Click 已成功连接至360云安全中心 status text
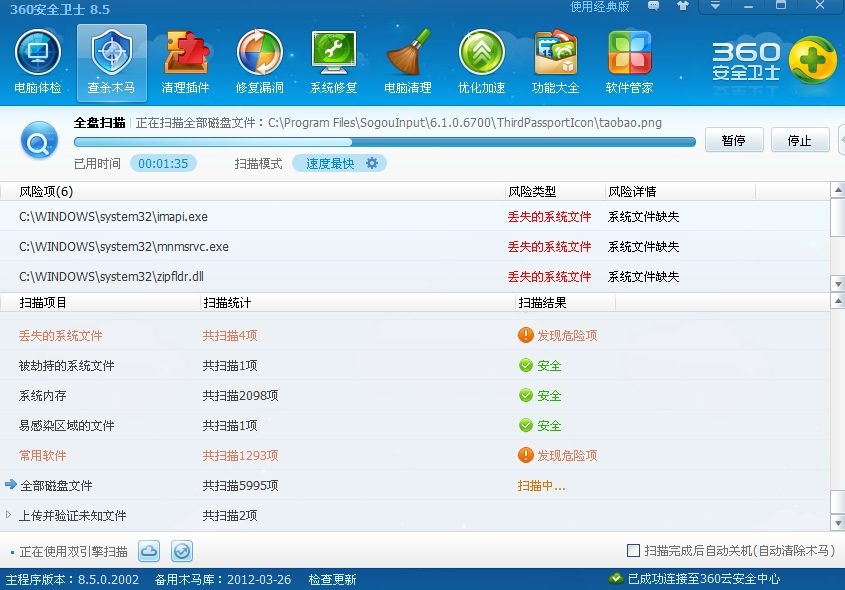845x590 pixels. point(704,579)
